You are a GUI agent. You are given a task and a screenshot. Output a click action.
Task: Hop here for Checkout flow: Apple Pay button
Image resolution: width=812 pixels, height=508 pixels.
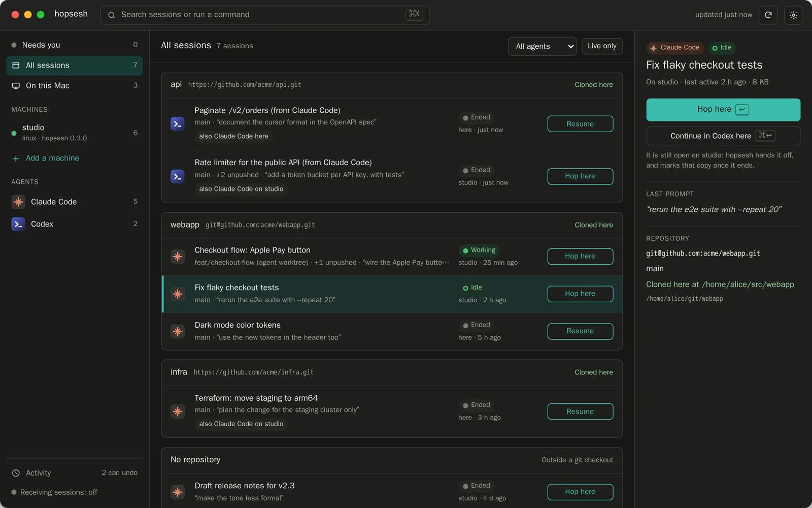pos(580,257)
